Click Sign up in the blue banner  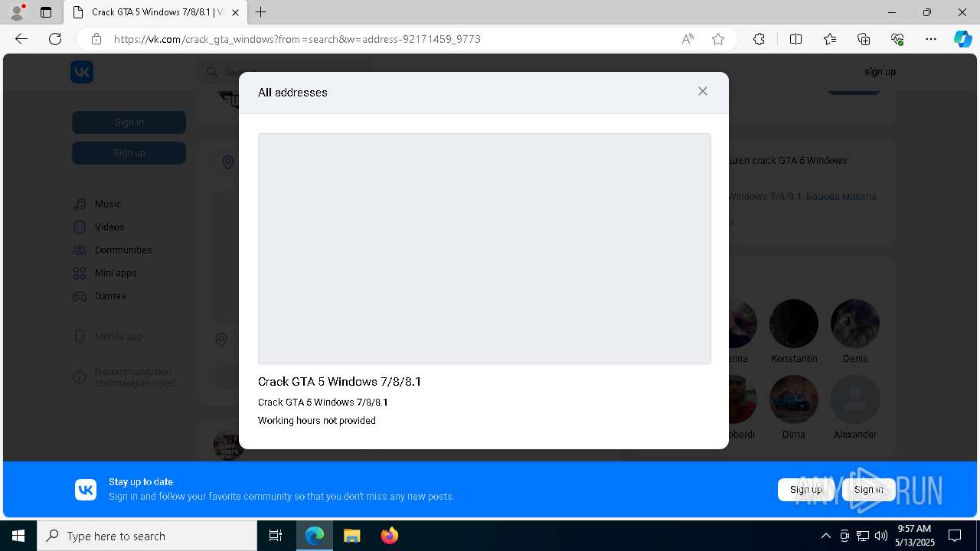[806, 490]
